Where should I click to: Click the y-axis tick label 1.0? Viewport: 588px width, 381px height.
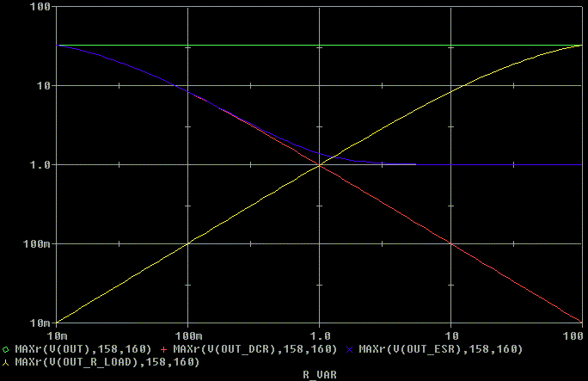(x=41, y=165)
